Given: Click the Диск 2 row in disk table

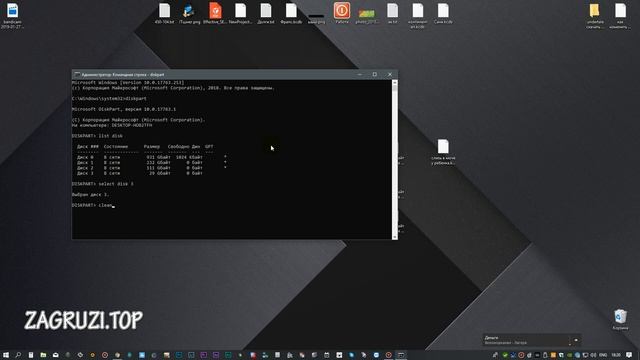Looking at the screenshot, I should (151, 168).
